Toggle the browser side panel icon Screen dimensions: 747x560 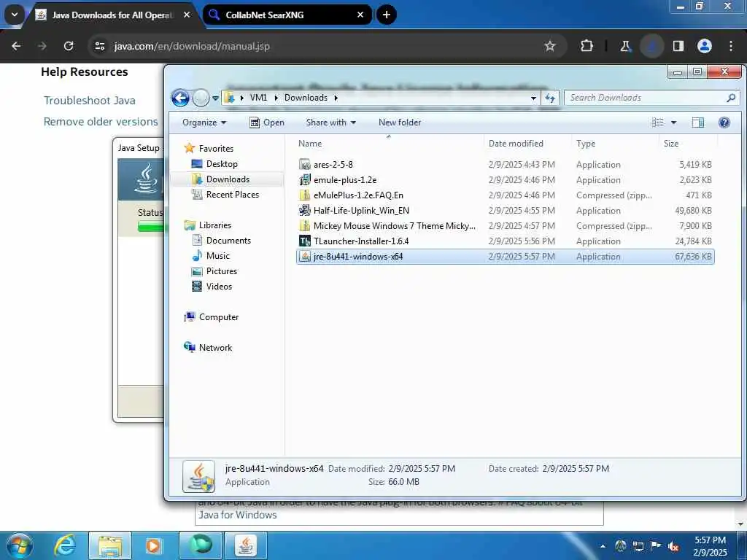coord(678,46)
